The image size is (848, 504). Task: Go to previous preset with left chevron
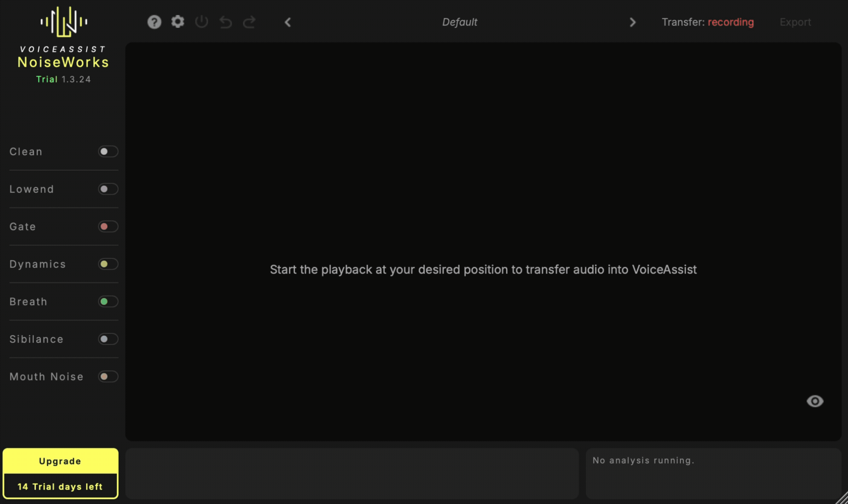pos(288,22)
